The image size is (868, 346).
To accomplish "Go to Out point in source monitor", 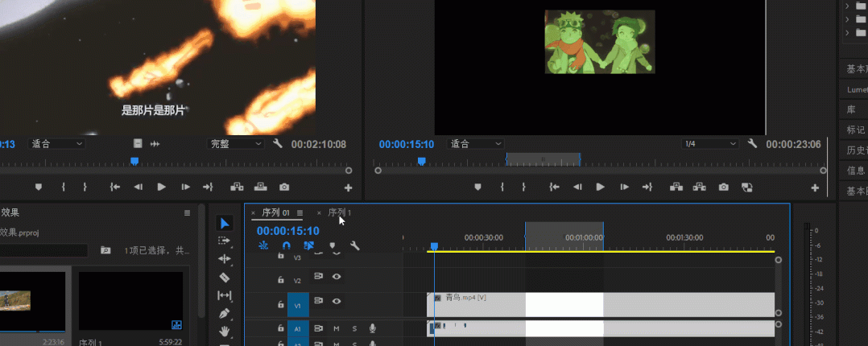I will pos(208,187).
